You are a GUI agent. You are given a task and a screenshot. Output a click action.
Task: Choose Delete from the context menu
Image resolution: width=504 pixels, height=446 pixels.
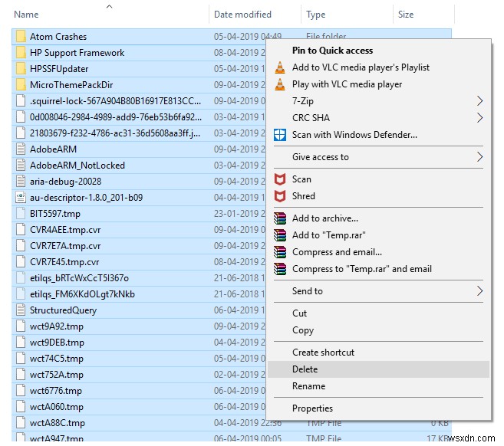point(379,369)
